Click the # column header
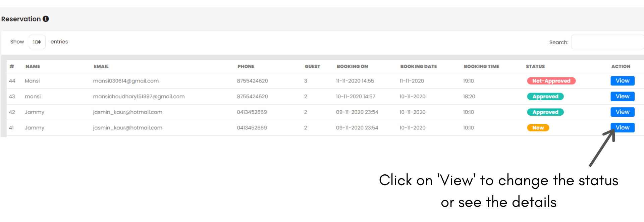This screenshot has height=222, width=644. coord(12,66)
